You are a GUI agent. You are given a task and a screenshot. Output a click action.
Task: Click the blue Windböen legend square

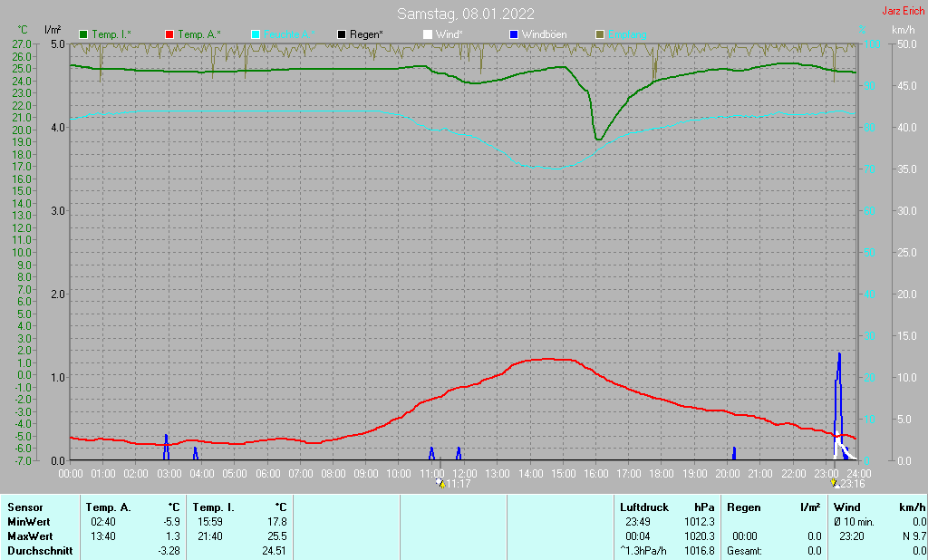coord(514,34)
